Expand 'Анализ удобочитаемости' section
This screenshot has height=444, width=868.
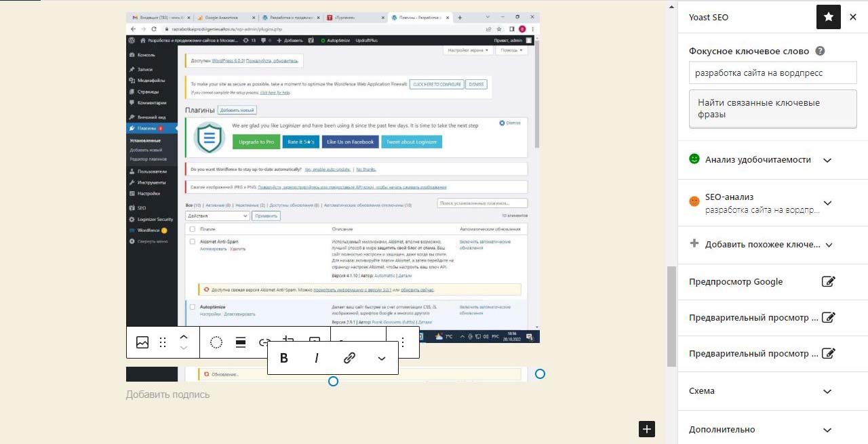click(x=827, y=160)
